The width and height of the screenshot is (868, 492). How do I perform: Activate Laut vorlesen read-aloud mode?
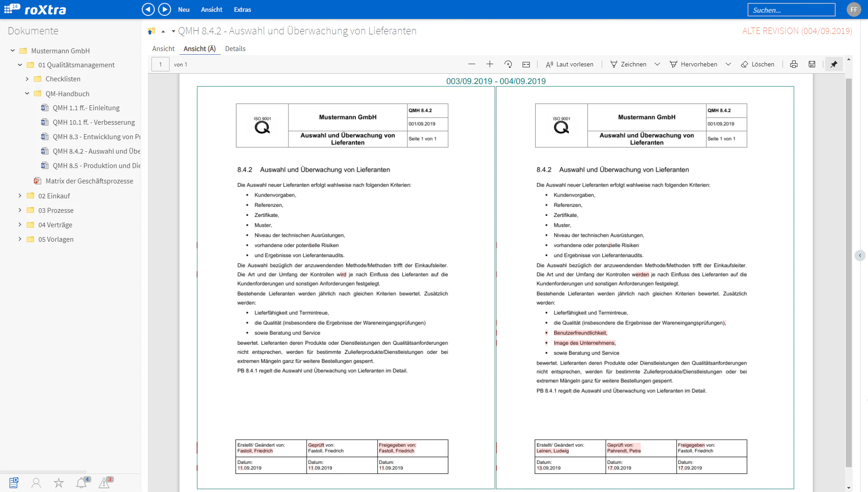pos(570,64)
